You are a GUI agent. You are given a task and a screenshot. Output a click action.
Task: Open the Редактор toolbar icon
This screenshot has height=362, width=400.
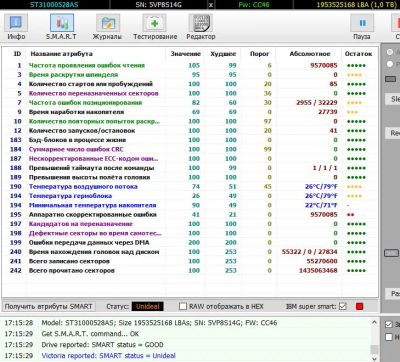click(x=201, y=27)
